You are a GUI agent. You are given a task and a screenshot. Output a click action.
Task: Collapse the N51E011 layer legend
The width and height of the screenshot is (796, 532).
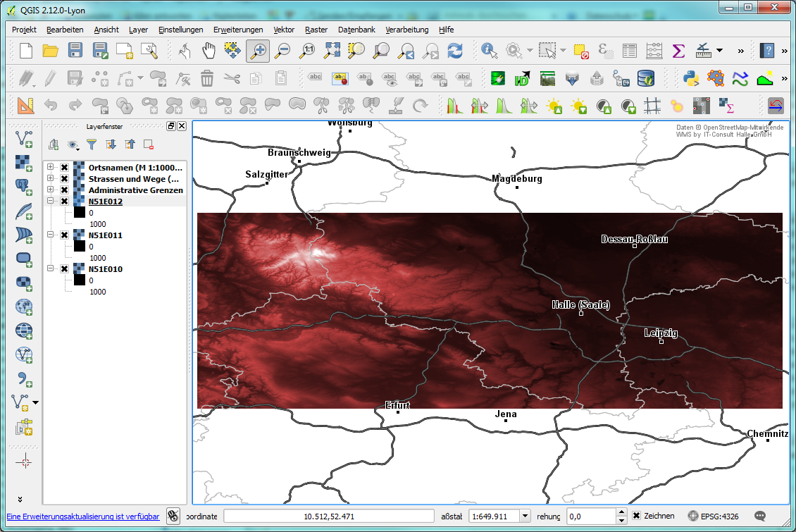51,235
